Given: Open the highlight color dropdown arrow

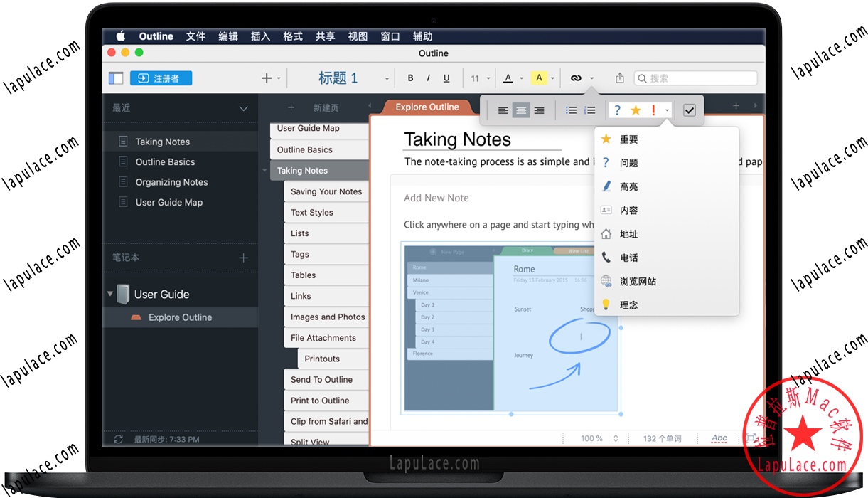Looking at the screenshot, I should (x=552, y=79).
